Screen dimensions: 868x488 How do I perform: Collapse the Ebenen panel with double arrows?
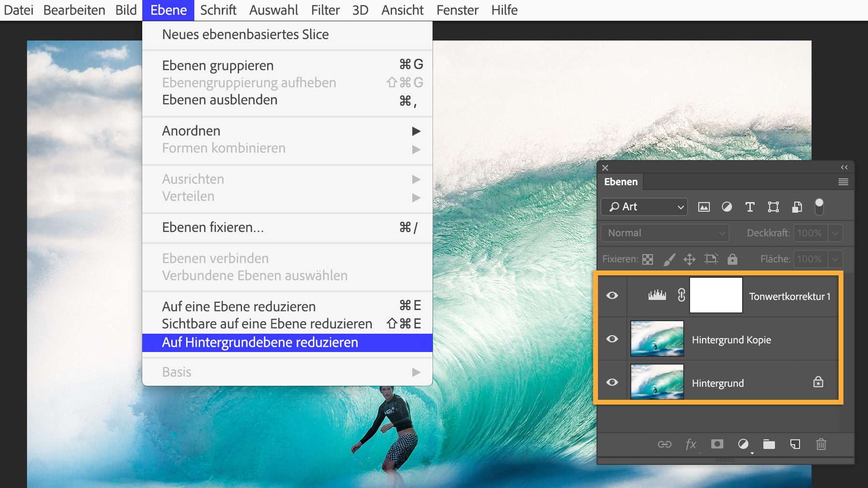[844, 167]
